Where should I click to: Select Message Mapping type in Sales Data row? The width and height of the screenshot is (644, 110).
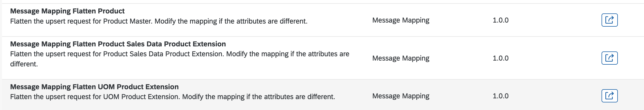[x=401, y=58]
